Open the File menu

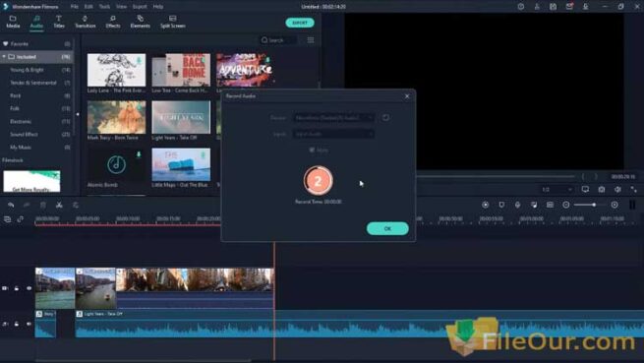click(75, 7)
